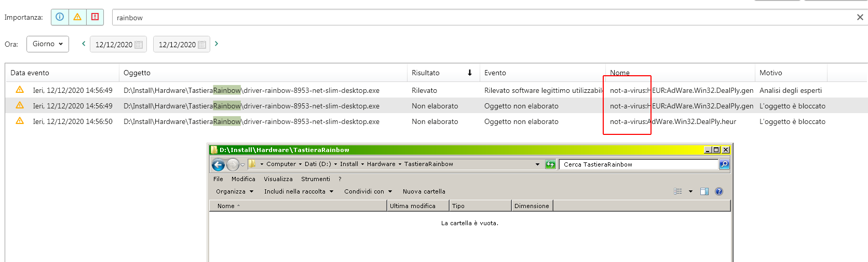
Task: Click Cerca TastieraRainbow search box
Action: pyautogui.click(x=639, y=164)
